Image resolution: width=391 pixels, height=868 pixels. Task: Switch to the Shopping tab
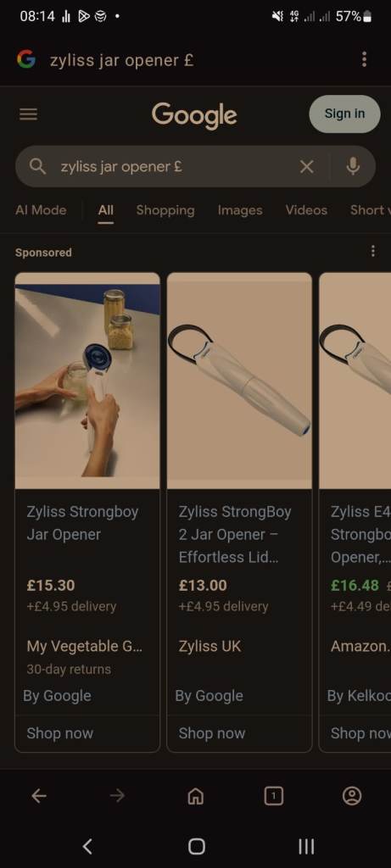165,210
